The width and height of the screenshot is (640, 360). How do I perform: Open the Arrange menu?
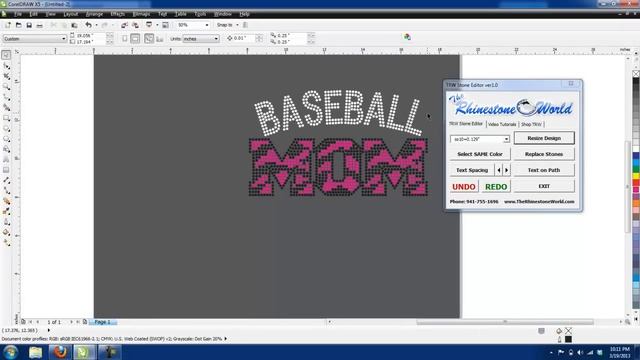(94, 14)
